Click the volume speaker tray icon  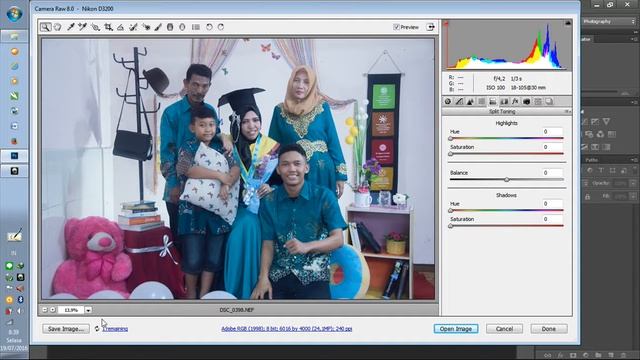coord(20,311)
